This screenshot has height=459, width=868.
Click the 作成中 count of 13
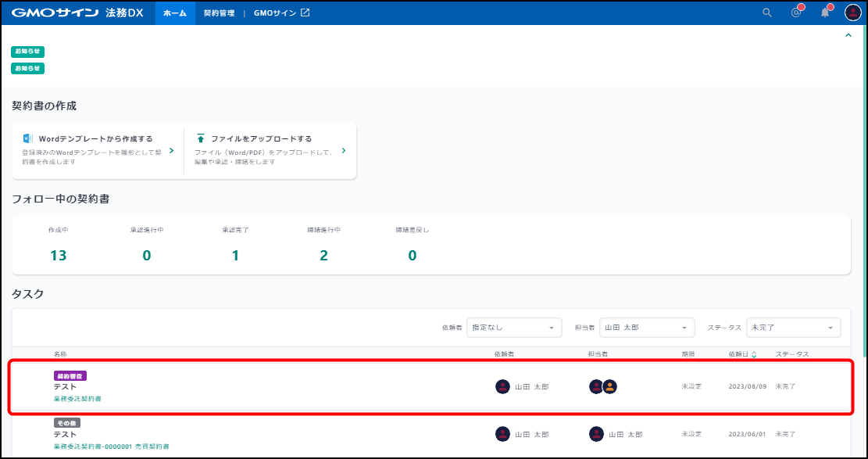[x=59, y=255]
